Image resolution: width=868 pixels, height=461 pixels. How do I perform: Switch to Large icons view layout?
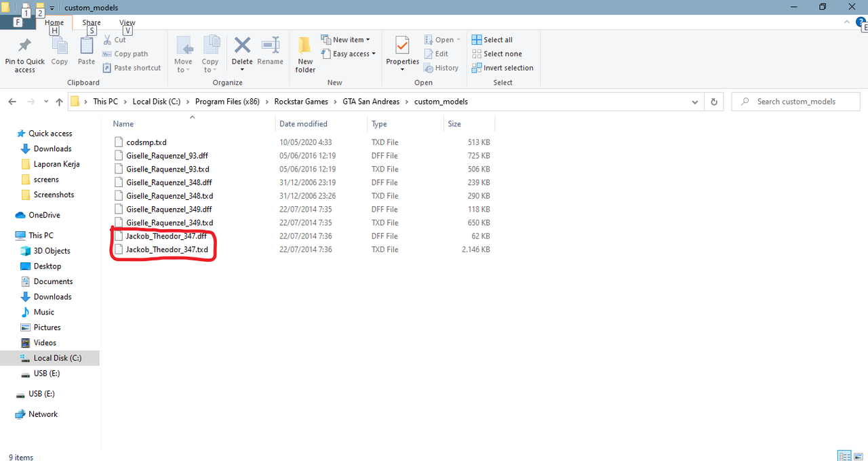click(x=860, y=456)
